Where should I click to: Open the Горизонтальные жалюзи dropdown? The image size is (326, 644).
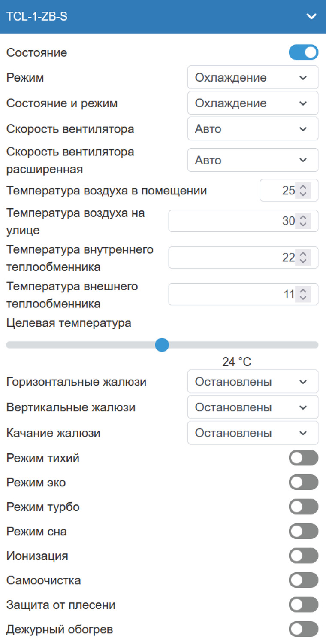pos(253,382)
